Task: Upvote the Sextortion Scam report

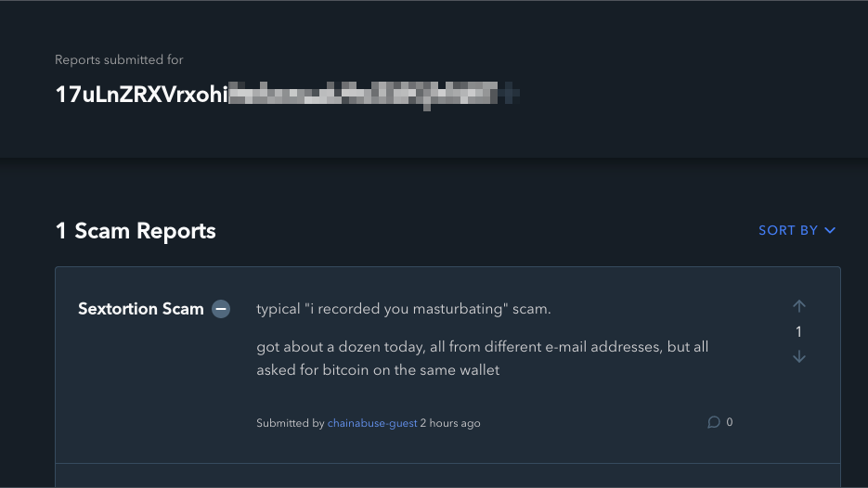Action: click(799, 306)
